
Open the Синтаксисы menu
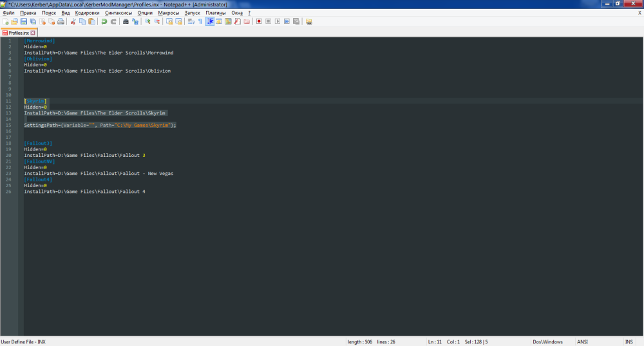click(x=118, y=13)
